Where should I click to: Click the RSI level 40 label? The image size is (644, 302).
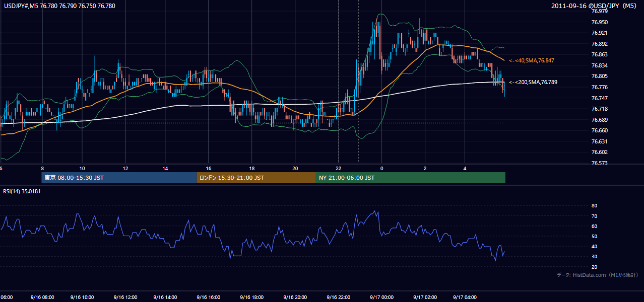[594, 246]
